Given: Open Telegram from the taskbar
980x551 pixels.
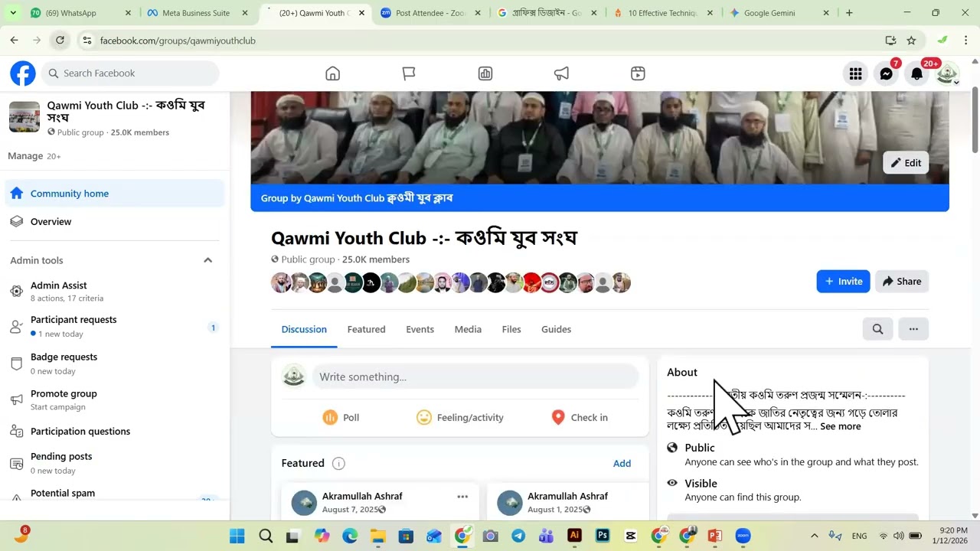Looking at the screenshot, I should coord(518,536).
